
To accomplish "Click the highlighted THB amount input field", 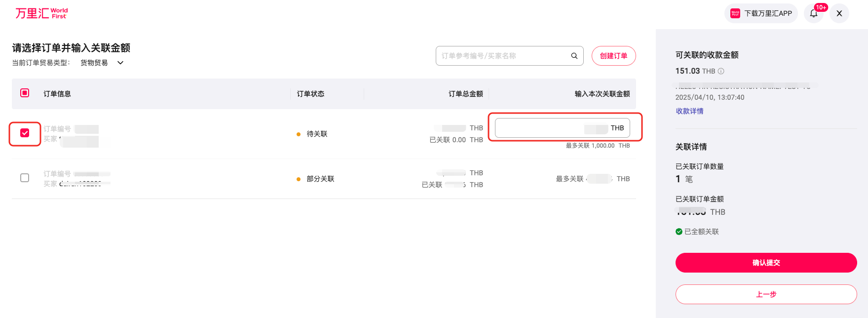I will [562, 128].
